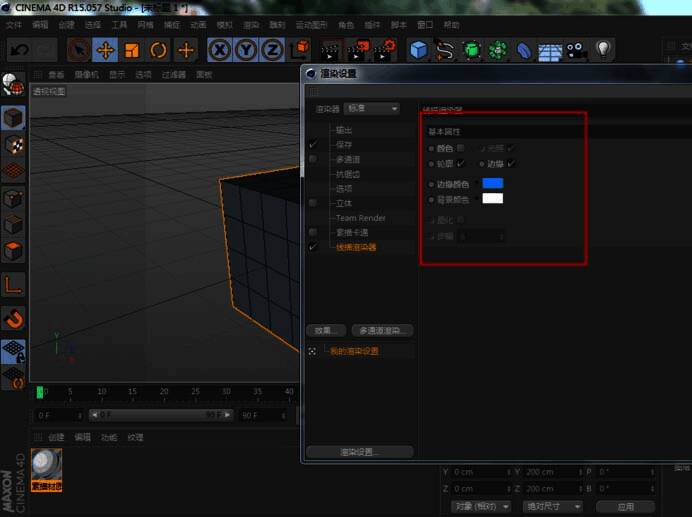
Task: Open the white 背景颜色 swatch
Action: pyautogui.click(x=493, y=198)
